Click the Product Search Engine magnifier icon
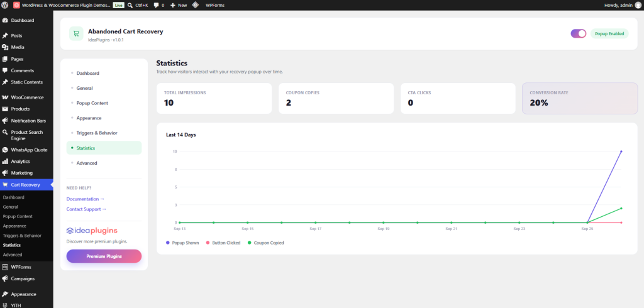Viewport: 644px width, 308px height. coord(5,132)
